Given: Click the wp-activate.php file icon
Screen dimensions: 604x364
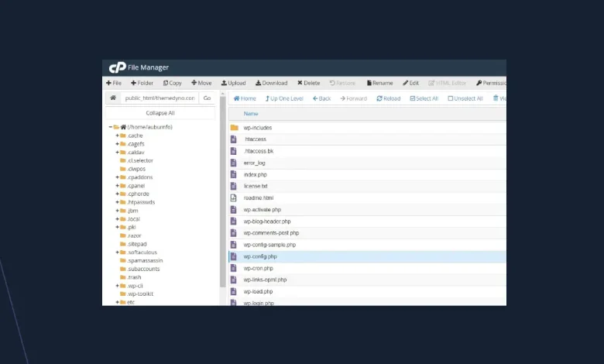Looking at the screenshot, I should 233,210.
